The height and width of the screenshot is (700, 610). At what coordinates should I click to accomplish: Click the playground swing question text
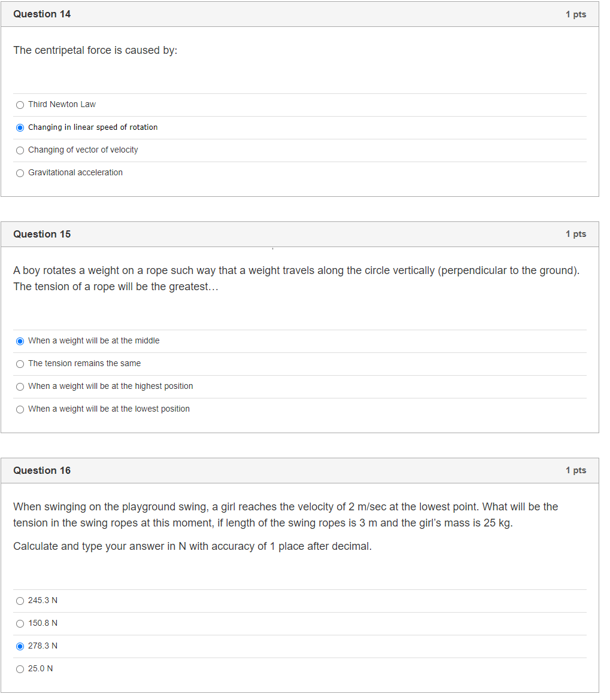point(286,515)
